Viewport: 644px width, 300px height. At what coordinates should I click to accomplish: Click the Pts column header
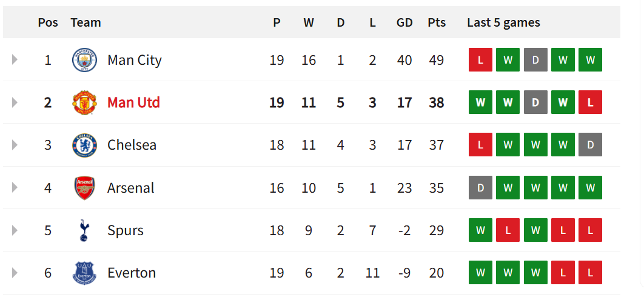pos(436,22)
